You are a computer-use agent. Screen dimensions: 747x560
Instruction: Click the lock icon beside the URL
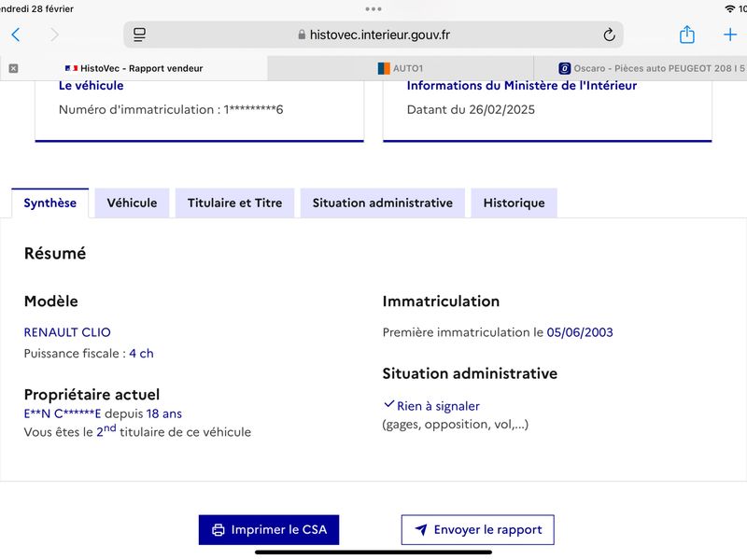point(302,35)
